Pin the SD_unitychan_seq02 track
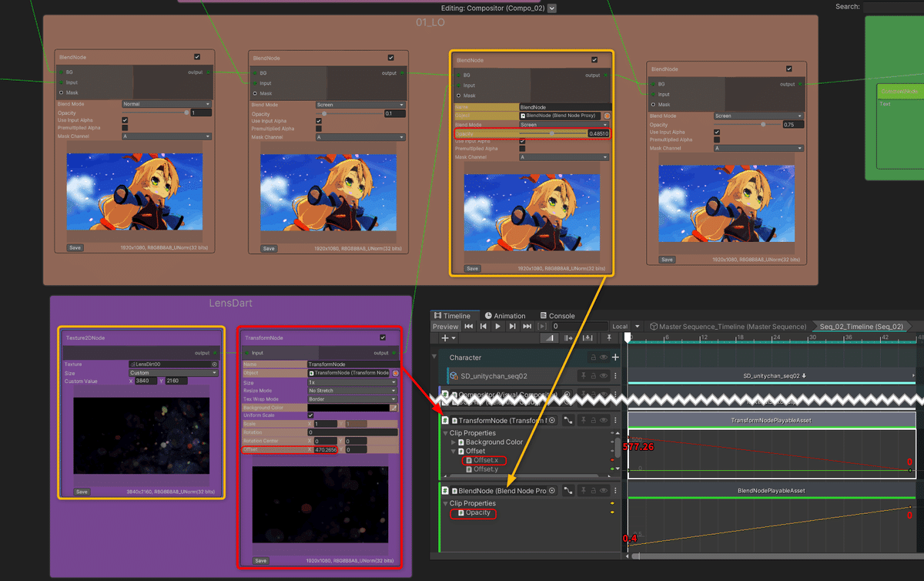 pyautogui.click(x=584, y=376)
